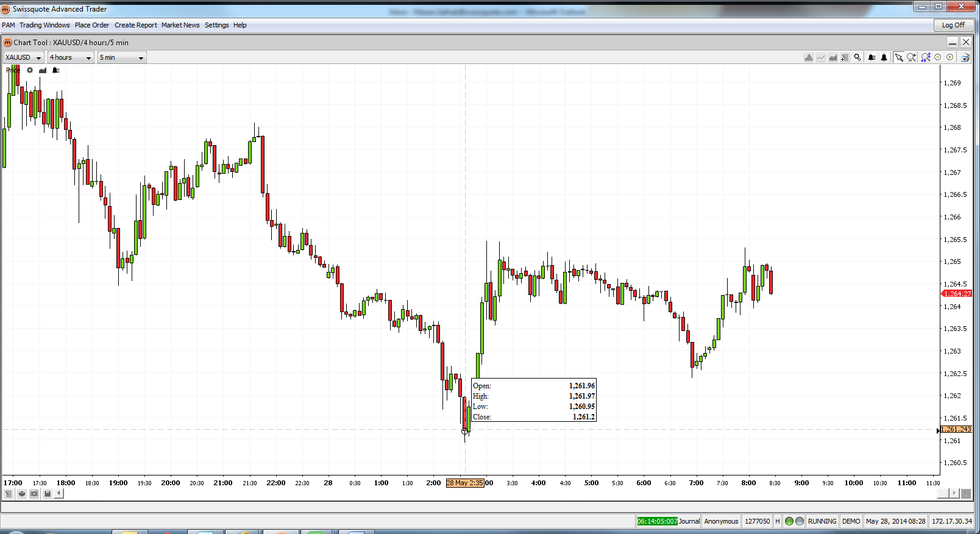The image size is (980, 534).
Task: Open the Market News menu
Action: pos(180,25)
